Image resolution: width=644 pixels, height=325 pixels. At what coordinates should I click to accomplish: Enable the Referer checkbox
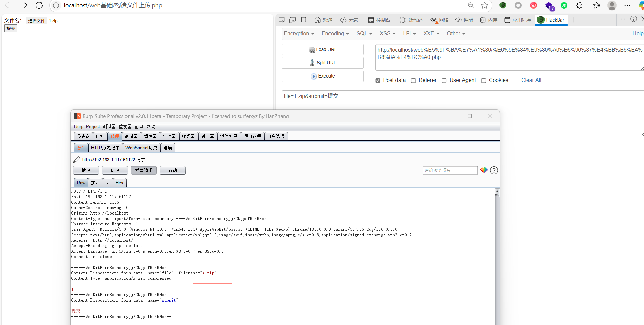pos(413,81)
